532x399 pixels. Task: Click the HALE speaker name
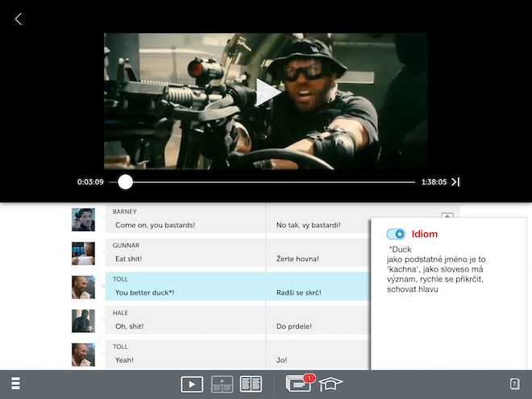coord(120,313)
